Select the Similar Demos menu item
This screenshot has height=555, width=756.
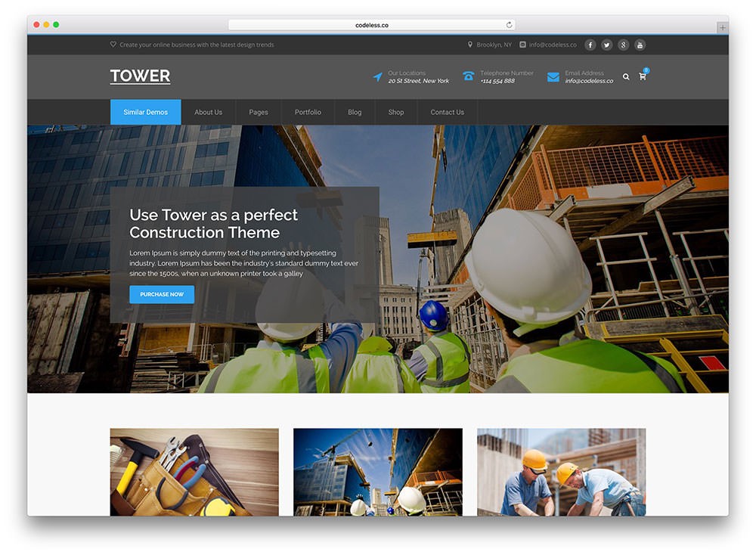click(x=146, y=112)
